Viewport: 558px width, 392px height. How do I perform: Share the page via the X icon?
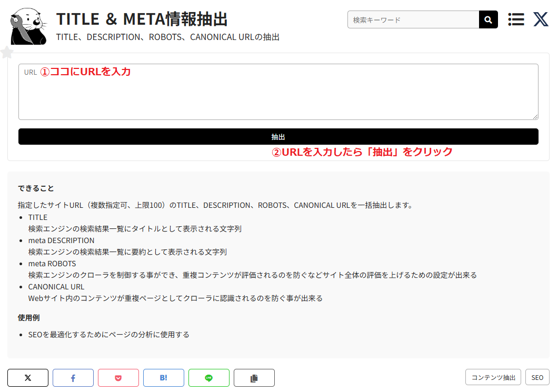click(27, 377)
